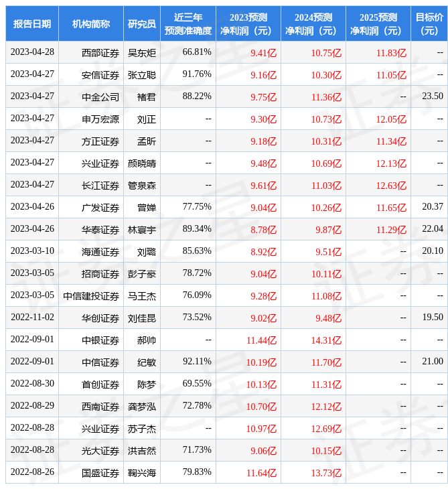Image resolution: width=448 pixels, height=489 pixels.
Task: Click the 2024预测净利润 column header
Action: tap(313, 23)
